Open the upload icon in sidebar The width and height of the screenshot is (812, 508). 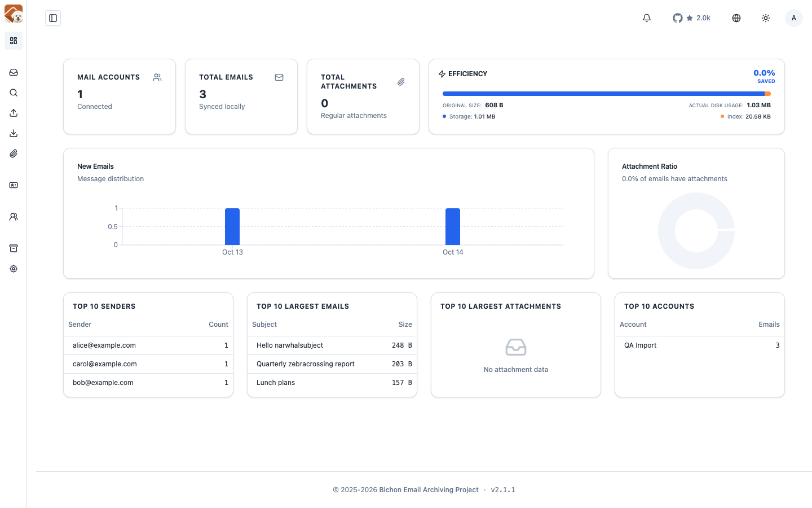14,113
